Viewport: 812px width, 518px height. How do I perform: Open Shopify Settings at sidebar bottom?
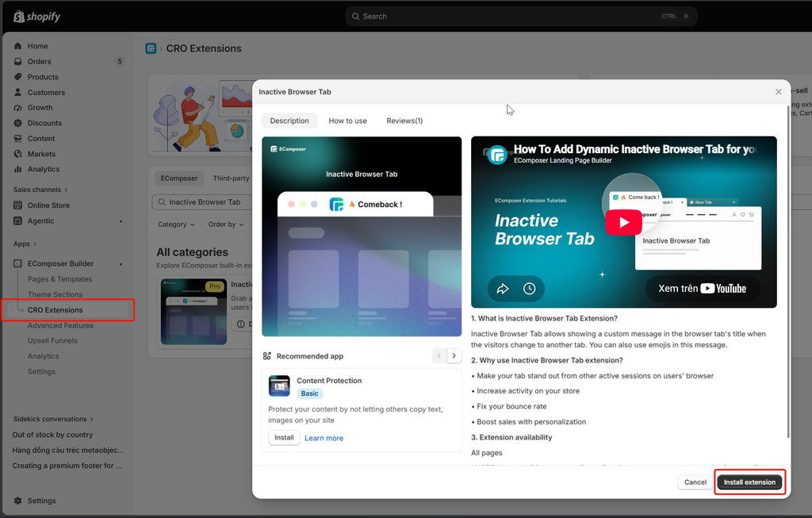point(41,501)
